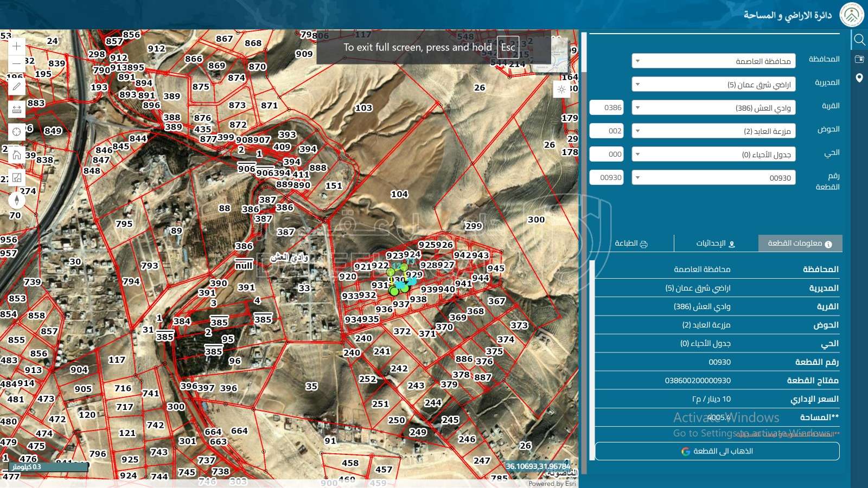This screenshot has height=488, width=868.
Task: Zoom in on the map
Action: 17,46
